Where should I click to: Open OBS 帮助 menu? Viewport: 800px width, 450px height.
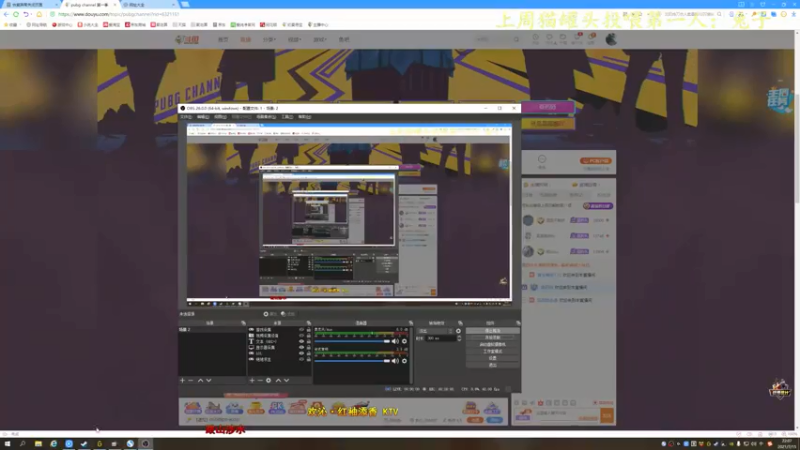pyautogui.click(x=305, y=117)
